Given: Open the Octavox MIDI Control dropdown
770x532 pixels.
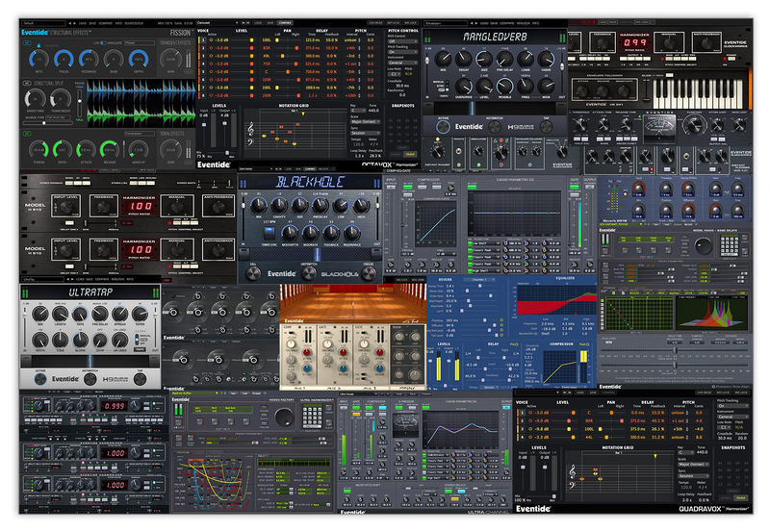Looking at the screenshot, I should coord(402,40).
